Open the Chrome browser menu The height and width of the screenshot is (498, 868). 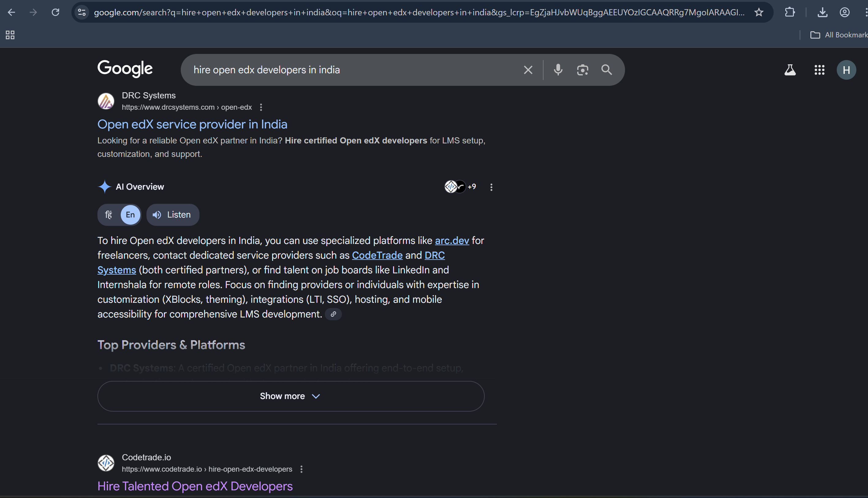tap(866, 12)
